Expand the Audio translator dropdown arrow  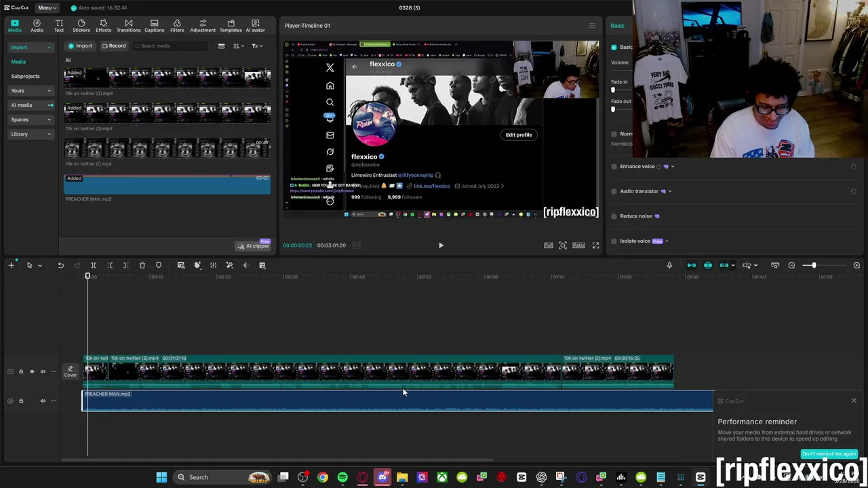point(670,191)
